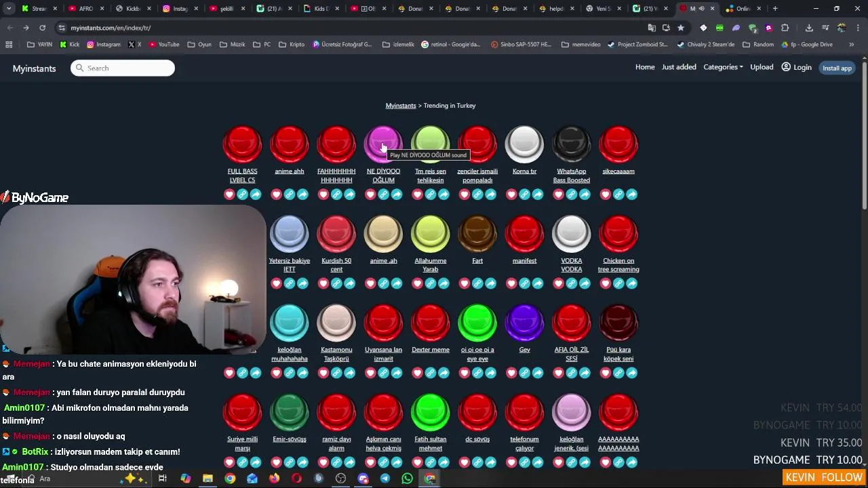Open the telefonum çalıyor sound link
The image size is (868, 488).
[x=524, y=443]
